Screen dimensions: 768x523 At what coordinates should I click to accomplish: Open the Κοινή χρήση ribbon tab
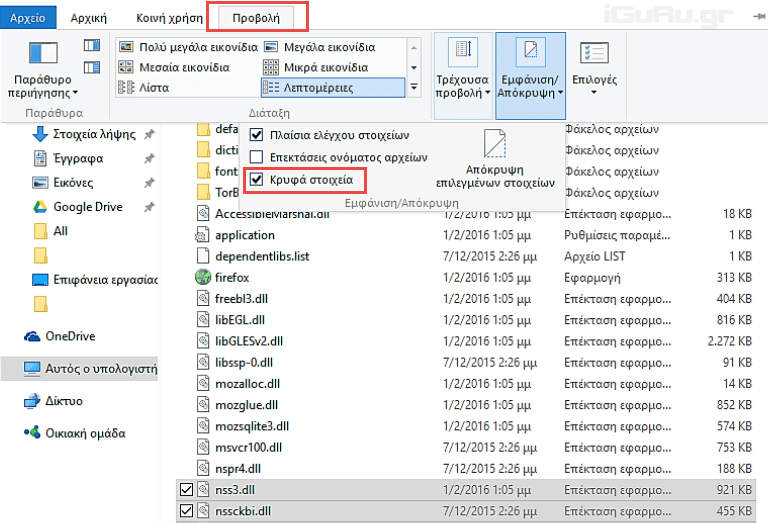pos(169,18)
